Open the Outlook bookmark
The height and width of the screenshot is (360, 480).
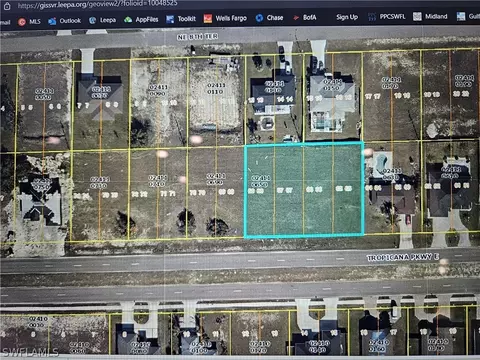point(64,21)
